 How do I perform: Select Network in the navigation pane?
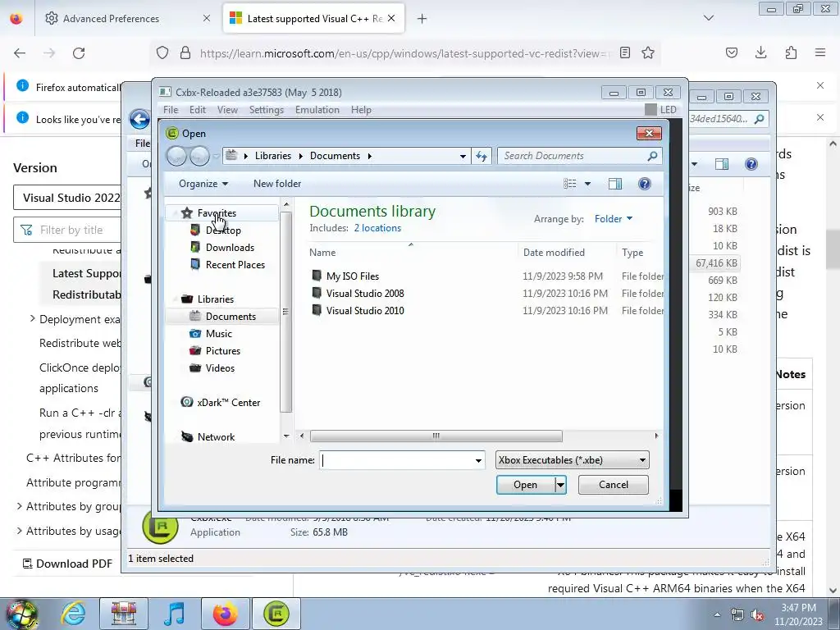[x=216, y=437]
